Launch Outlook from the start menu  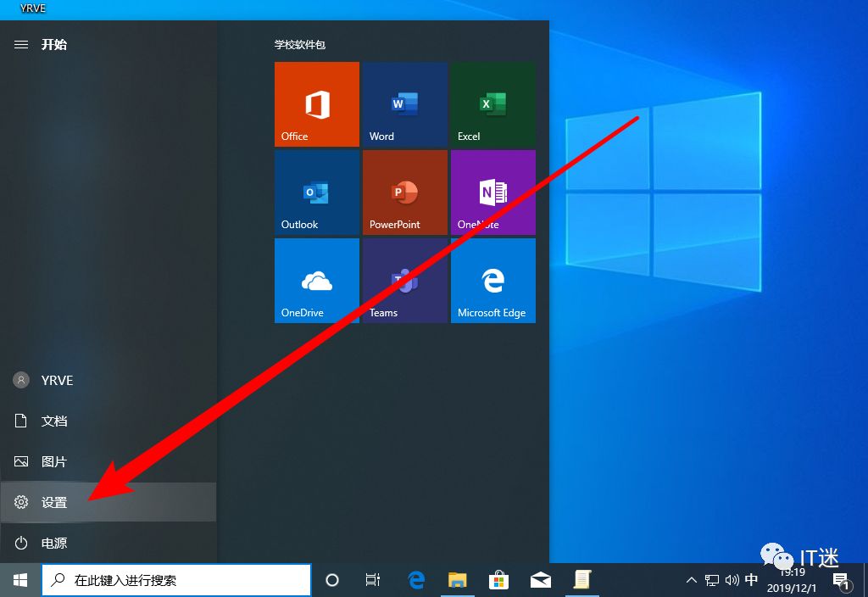coord(317,192)
